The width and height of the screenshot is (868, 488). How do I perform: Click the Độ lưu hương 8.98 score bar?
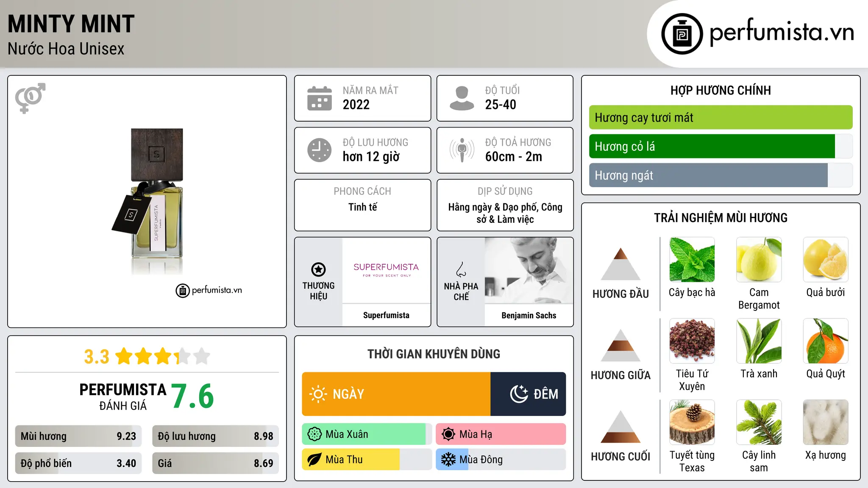pyautogui.click(x=215, y=436)
